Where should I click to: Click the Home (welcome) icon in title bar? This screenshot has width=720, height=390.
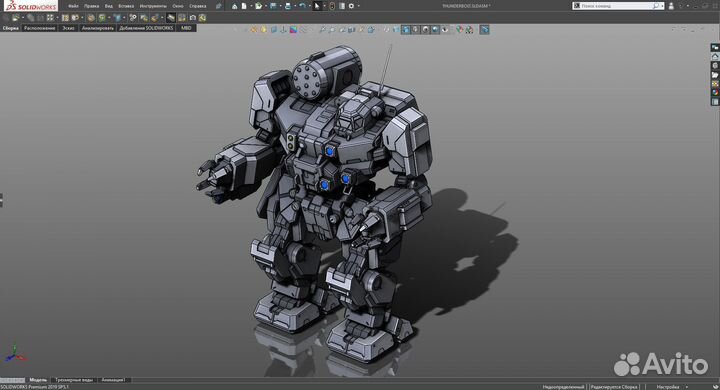[234, 6]
